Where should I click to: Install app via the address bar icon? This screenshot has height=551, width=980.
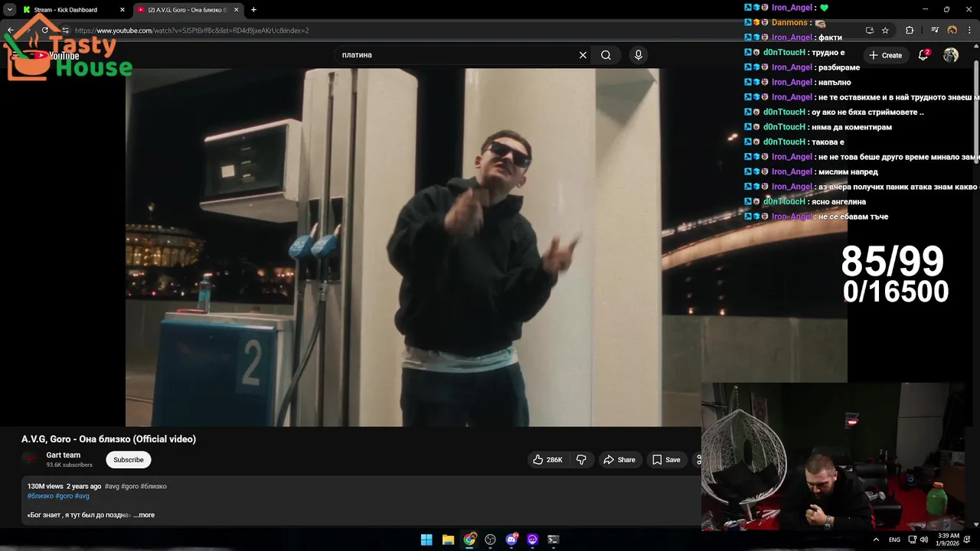tap(870, 31)
